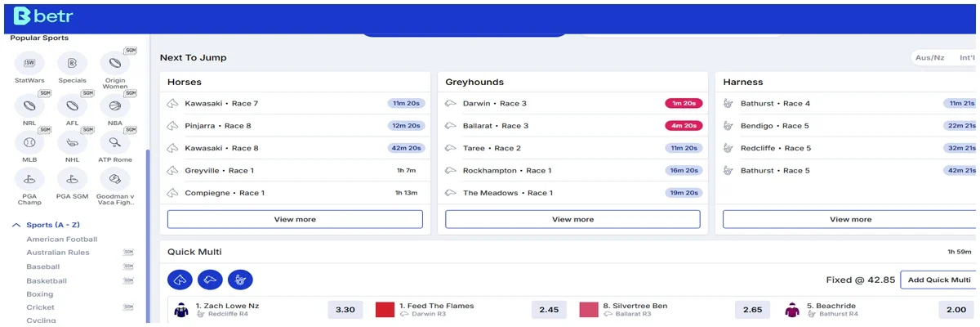This screenshot has height=327, width=980.
Task: Select the AFL sport icon
Action: click(72, 105)
